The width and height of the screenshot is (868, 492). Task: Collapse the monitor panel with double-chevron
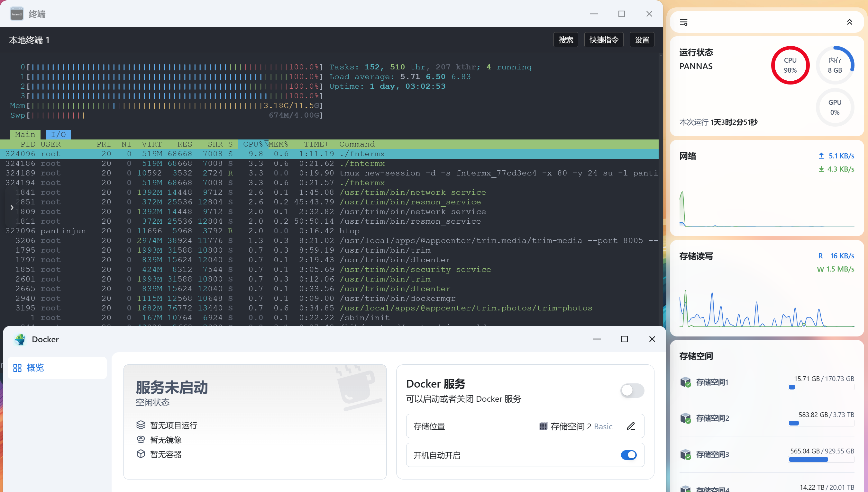coord(850,22)
